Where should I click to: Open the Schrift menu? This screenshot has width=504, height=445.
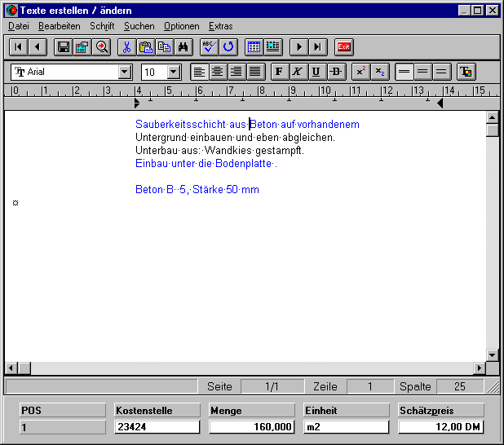click(102, 26)
